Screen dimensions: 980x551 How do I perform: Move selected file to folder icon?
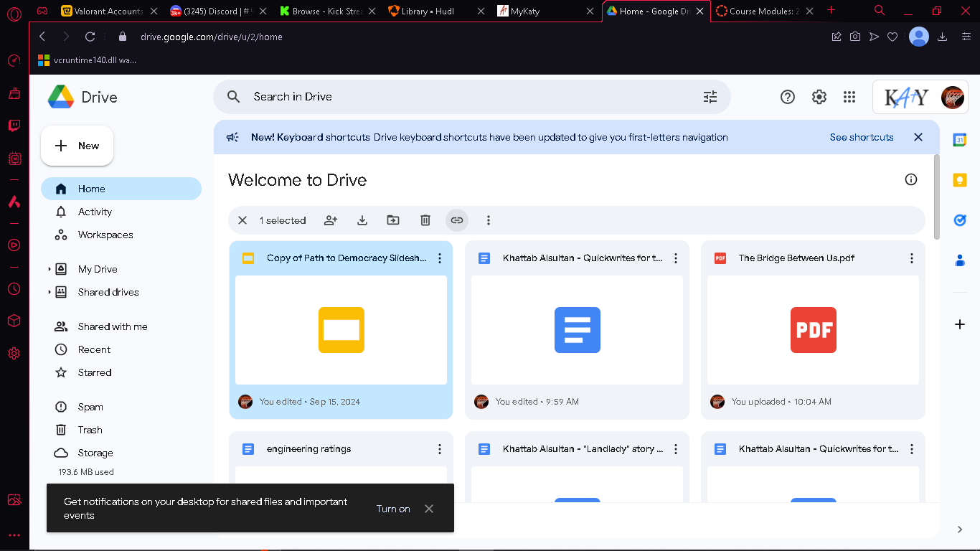tap(393, 220)
